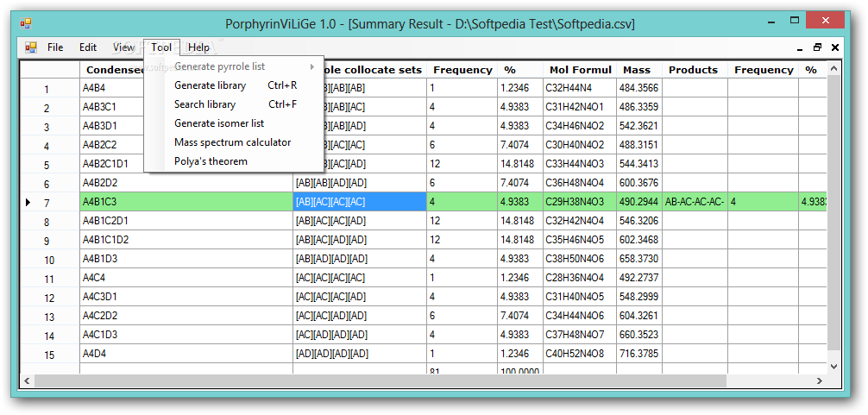This screenshot has width=868, height=415.
Task: Choose Search library menu entry
Action: pos(234,104)
